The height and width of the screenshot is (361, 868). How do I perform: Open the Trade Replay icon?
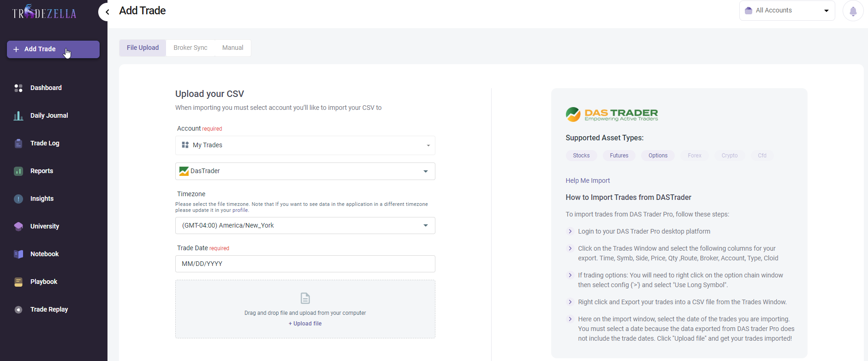18,310
